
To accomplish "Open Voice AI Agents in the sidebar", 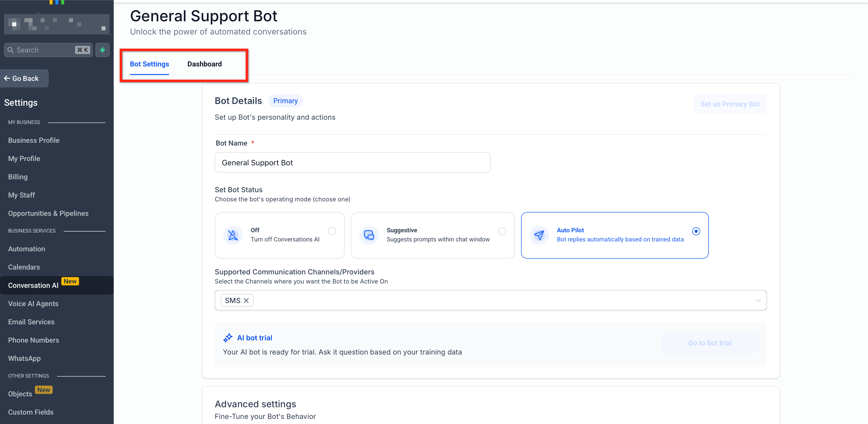I will point(33,304).
